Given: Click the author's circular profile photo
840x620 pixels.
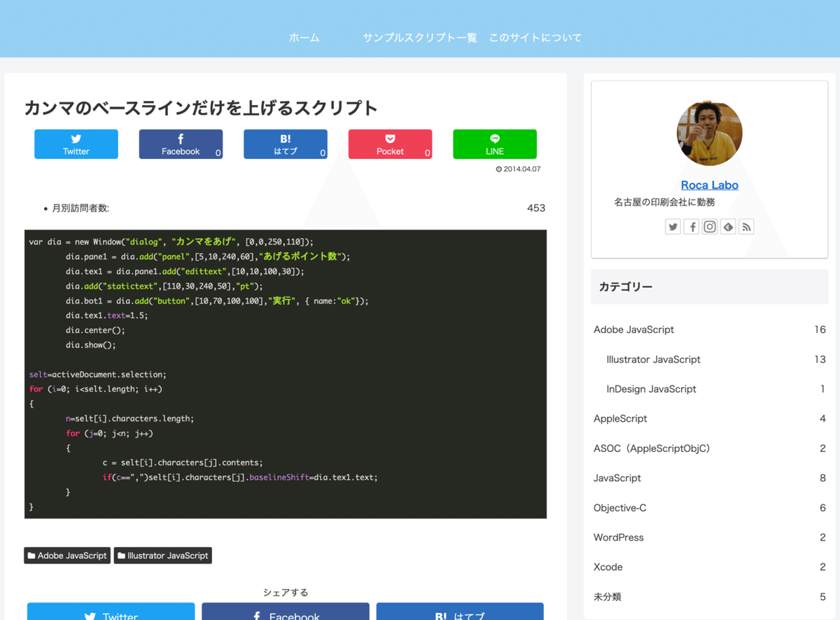Looking at the screenshot, I should pyautogui.click(x=709, y=133).
